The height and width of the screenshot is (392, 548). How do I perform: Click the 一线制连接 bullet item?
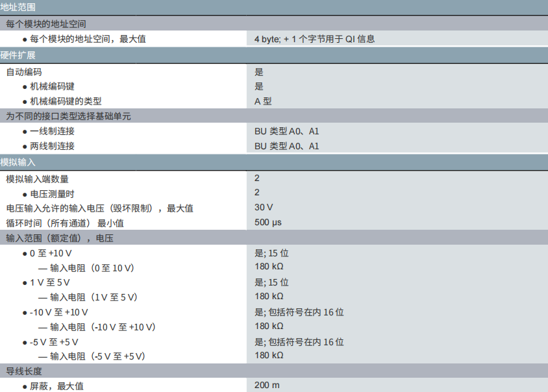[52, 131]
